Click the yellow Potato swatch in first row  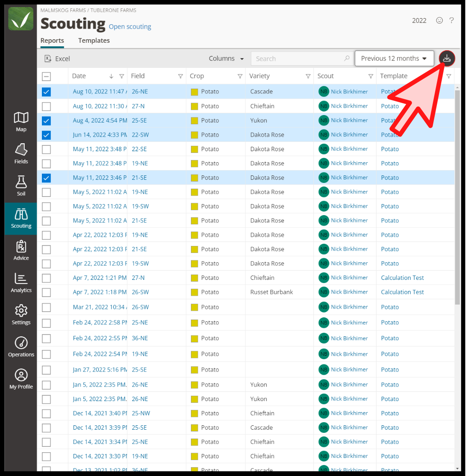(194, 92)
